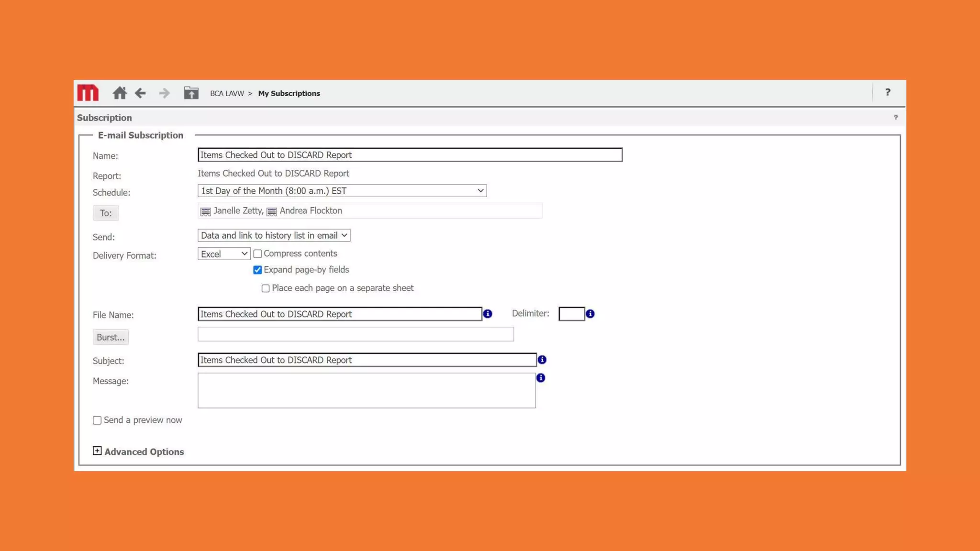980x551 pixels.
Task: Open the Schedule dropdown
Action: point(342,191)
